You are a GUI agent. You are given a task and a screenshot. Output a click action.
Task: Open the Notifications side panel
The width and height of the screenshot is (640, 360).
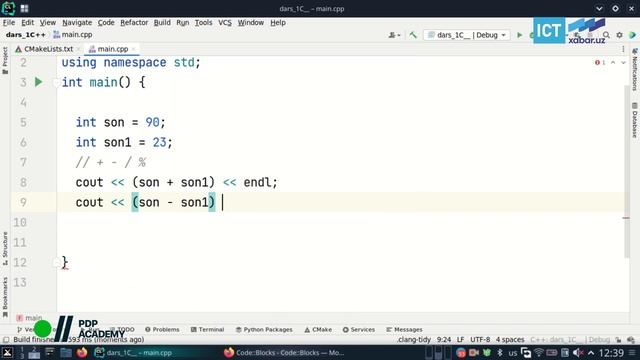pyautogui.click(x=635, y=69)
